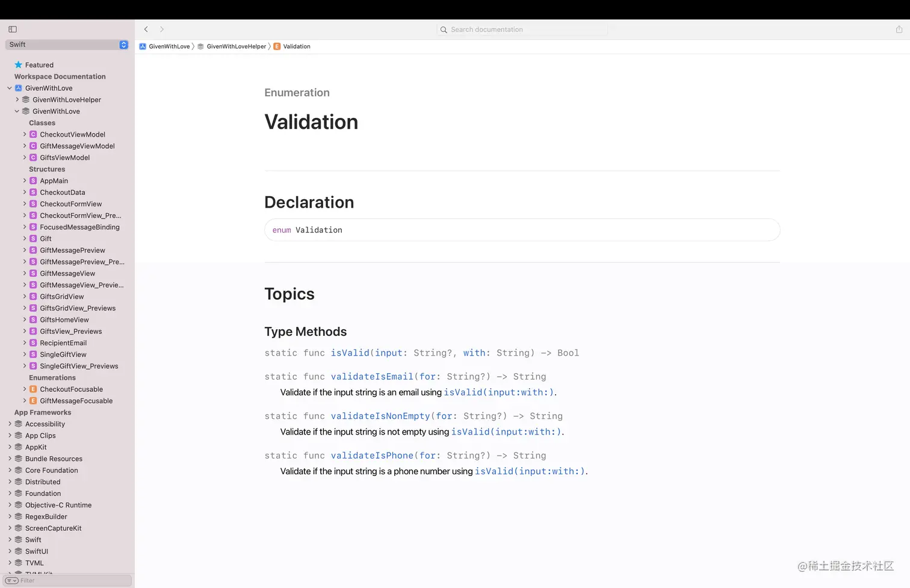
Task: Click the GivenWithLoveHelper breadcrumb item
Action: pos(232,46)
